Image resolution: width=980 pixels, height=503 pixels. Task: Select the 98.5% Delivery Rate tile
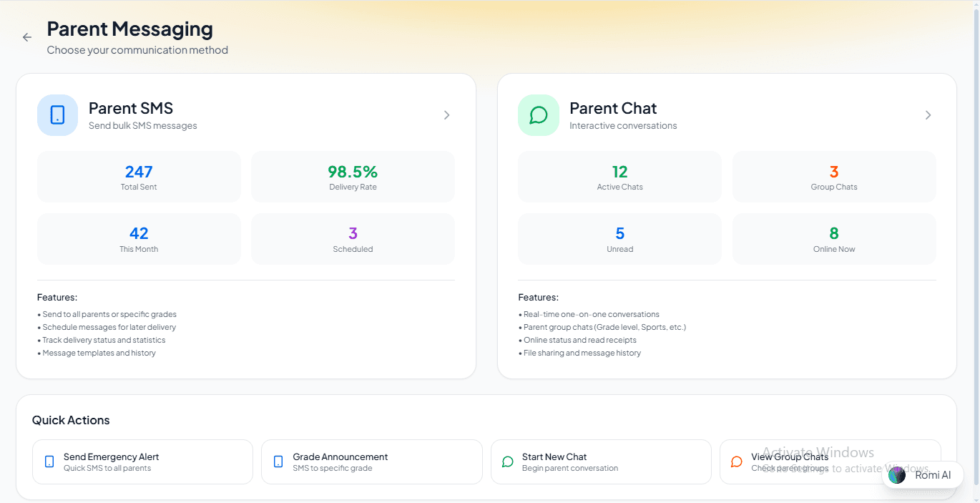[353, 177]
